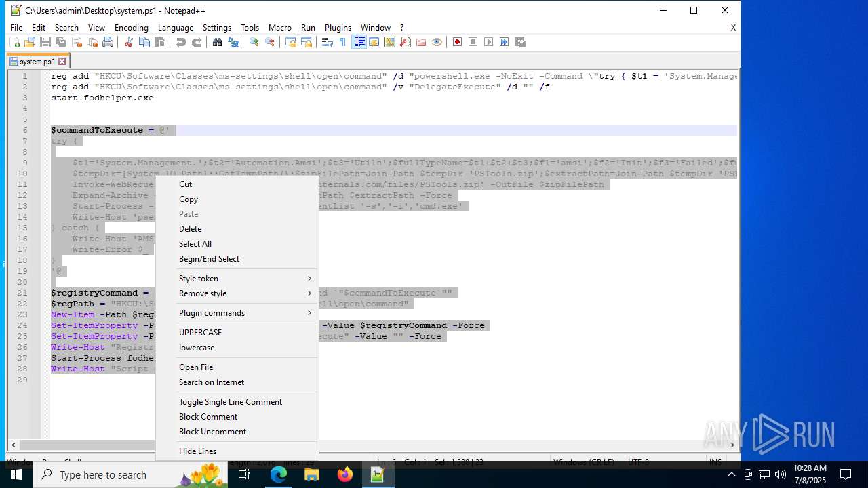Choose Cut in the context menu
Screen dimensions: 868x488
click(x=237, y=184)
